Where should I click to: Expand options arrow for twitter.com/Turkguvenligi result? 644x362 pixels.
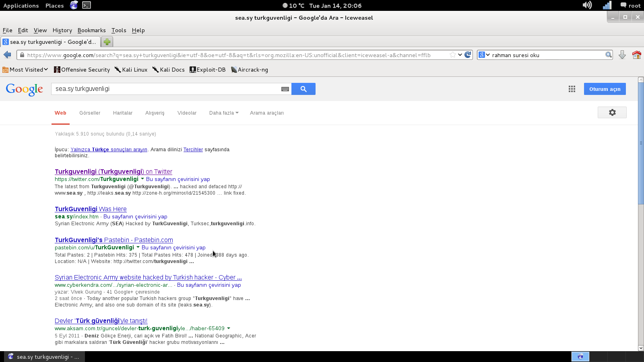click(x=142, y=179)
